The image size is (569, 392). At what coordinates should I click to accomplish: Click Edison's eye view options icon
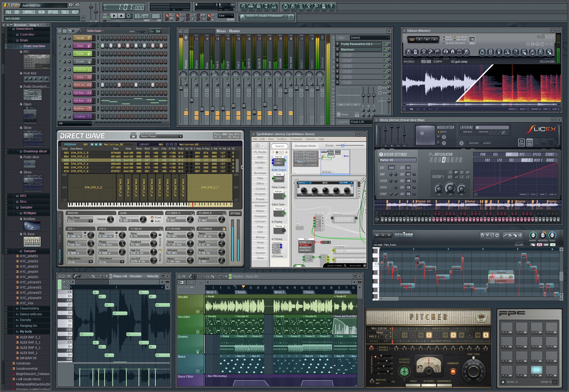(446, 52)
